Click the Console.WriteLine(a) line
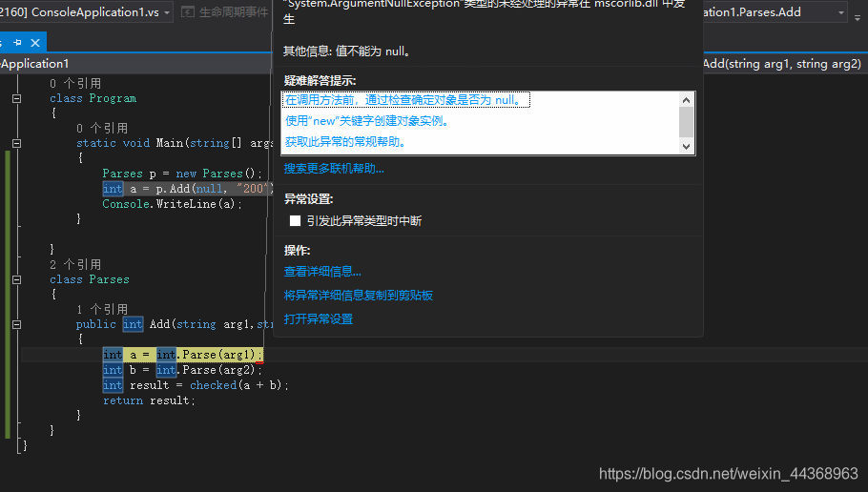Viewport: 868px width, 492px height. pos(173,204)
